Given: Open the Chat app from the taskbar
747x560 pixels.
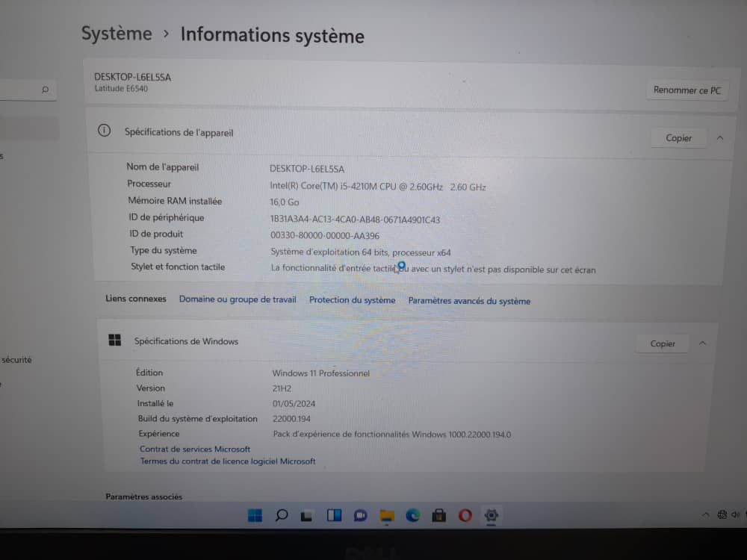Looking at the screenshot, I should pyautogui.click(x=360, y=515).
